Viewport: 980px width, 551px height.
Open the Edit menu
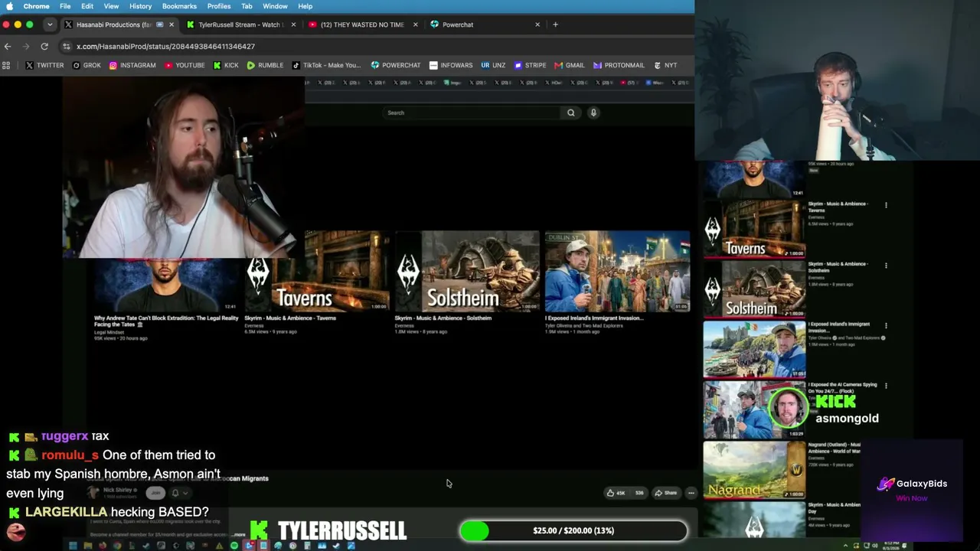pos(87,6)
